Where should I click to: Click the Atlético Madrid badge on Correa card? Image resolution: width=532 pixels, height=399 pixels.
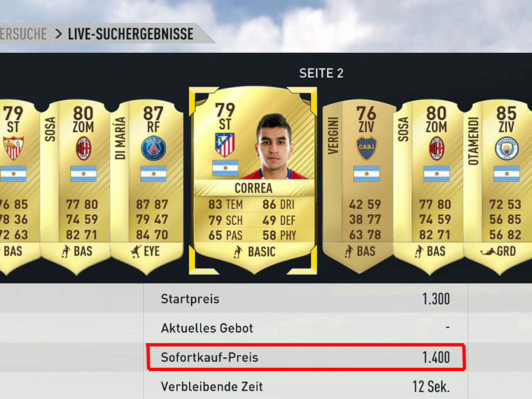225,145
